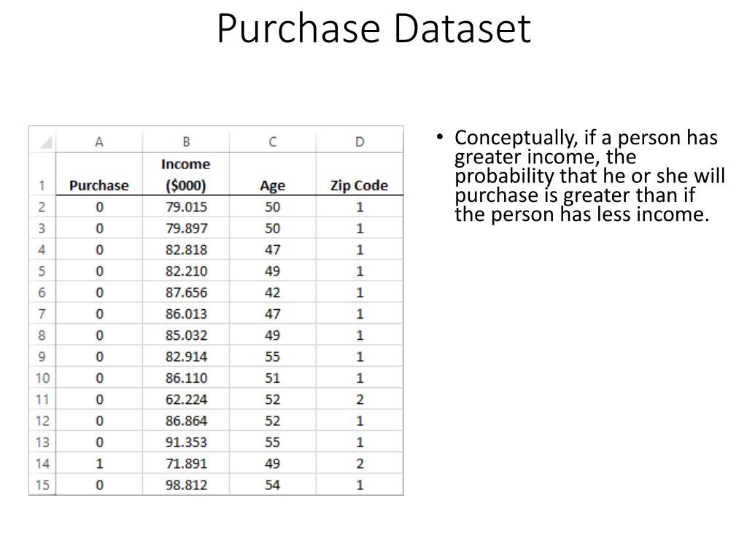Select column A header
Screen dimensions: 747x560
(x=99, y=141)
